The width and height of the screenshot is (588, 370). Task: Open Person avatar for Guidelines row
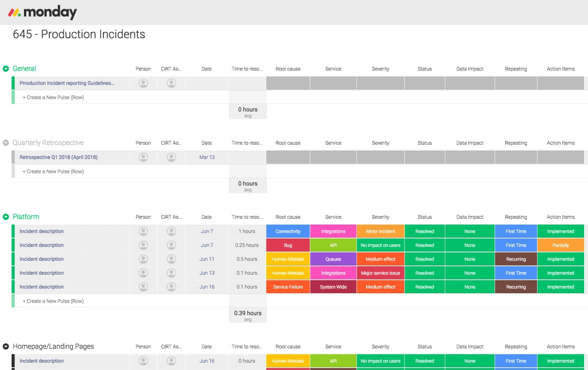click(143, 83)
